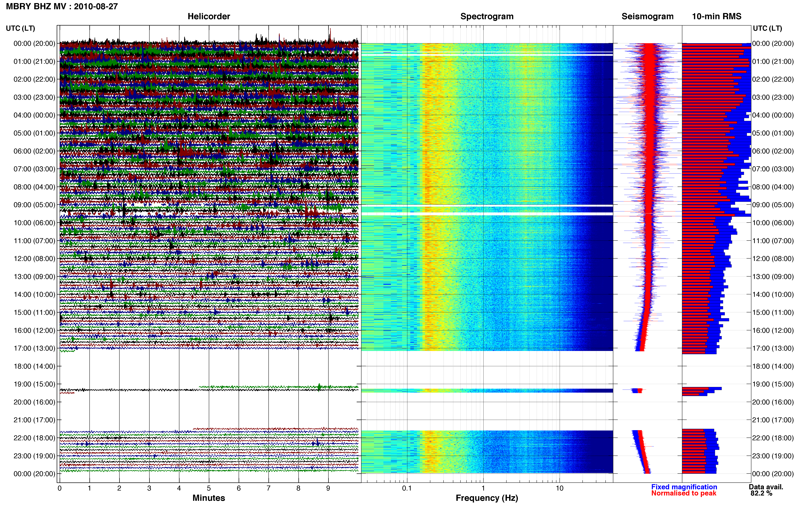The height and width of the screenshot is (508, 812).
Task: Click the right '10:00 (06:00)' time label
Action: pos(773,223)
